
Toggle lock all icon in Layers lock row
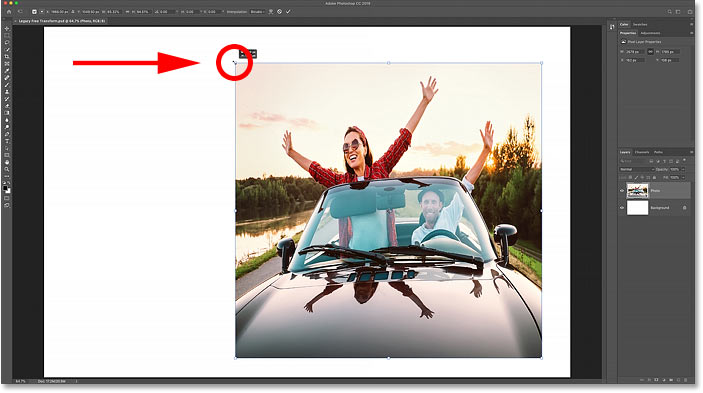654,177
